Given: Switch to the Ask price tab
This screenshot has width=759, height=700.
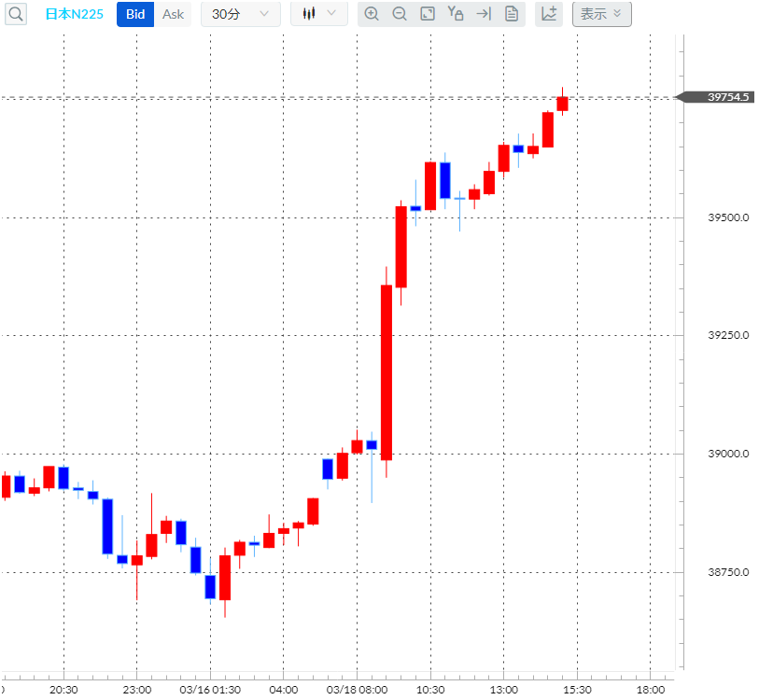Looking at the screenshot, I should [174, 14].
